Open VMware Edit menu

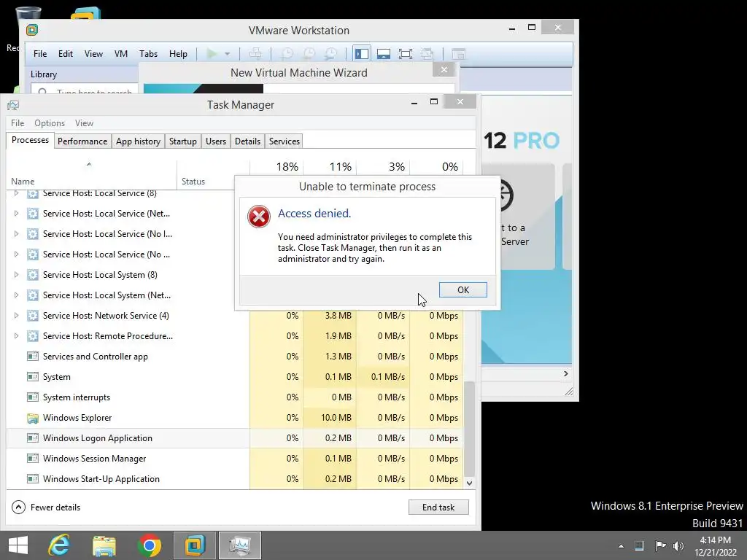[66, 54]
